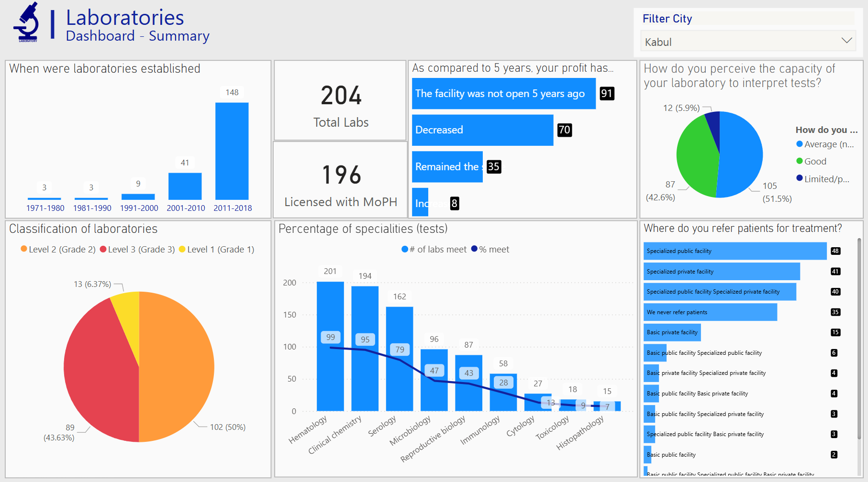Select the Decreased profit bar
This screenshot has height=482, width=868.
(482, 130)
